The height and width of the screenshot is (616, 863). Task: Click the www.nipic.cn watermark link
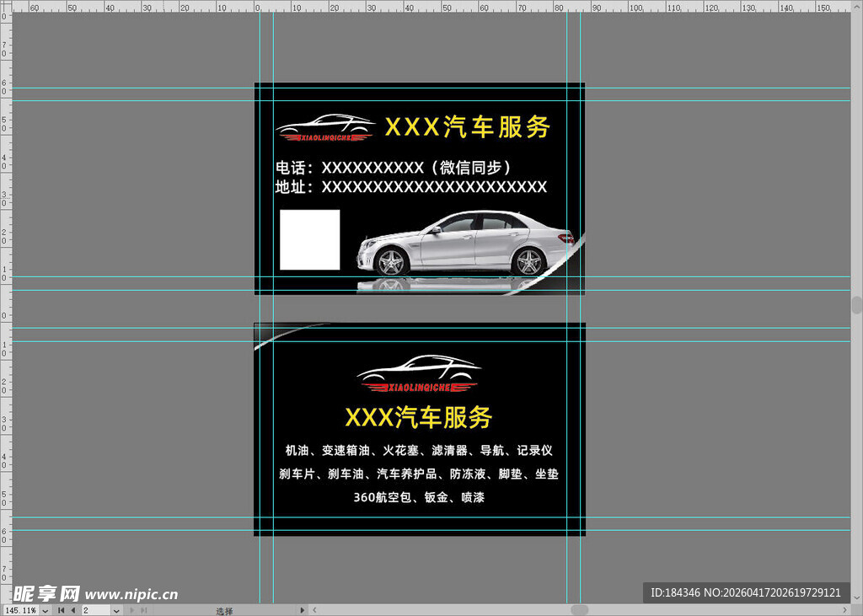click(x=131, y=593)
